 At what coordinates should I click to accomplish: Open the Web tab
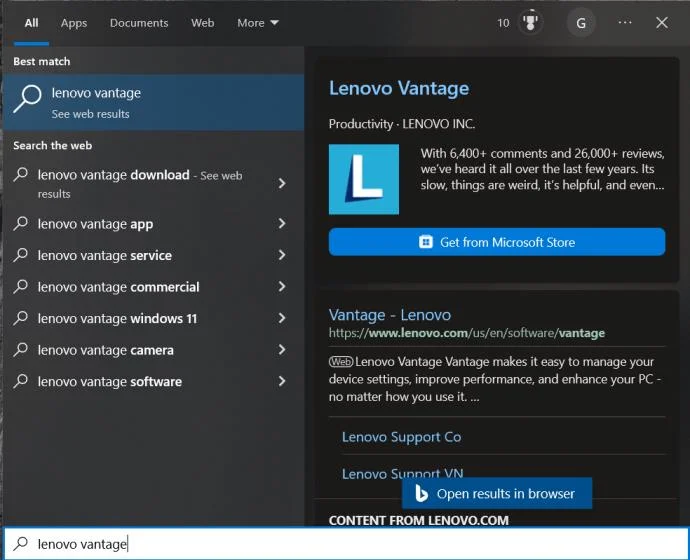pyautogui.click(x=202, y=23)
